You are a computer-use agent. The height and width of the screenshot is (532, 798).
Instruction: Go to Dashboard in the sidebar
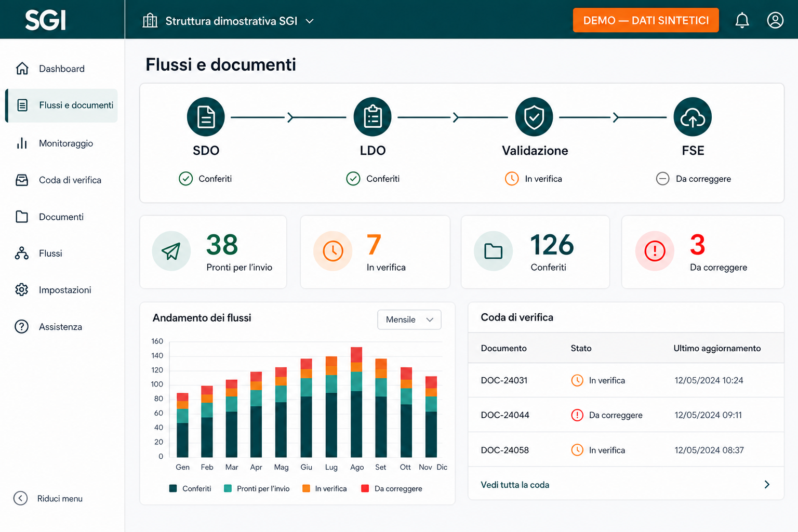click(61, 69)
